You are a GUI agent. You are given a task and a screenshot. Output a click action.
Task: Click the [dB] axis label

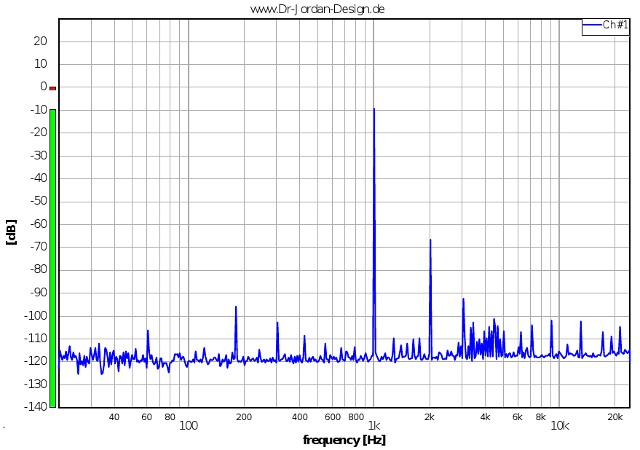[12, 232]
